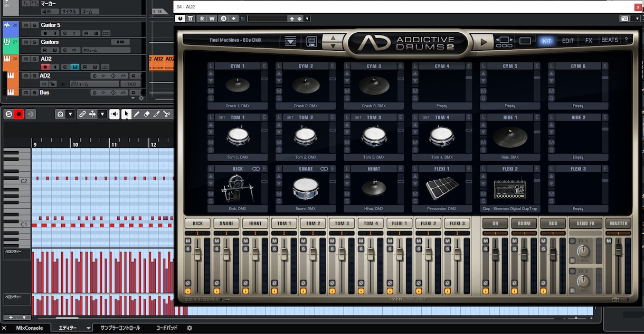Viewport: 644px width, 334px height.
Task: Select the Erase tool in key editor
Action: pyautogui.click(x=147, y=114)
